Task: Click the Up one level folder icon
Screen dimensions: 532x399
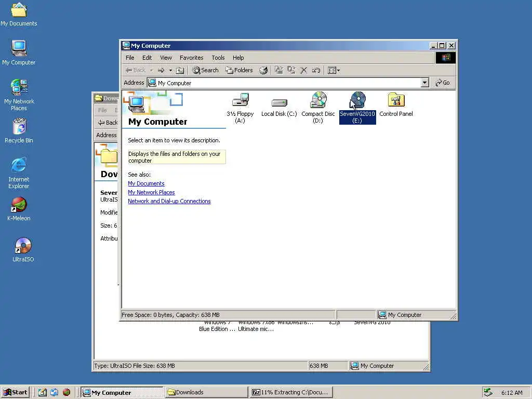Action: coord(180,70)
